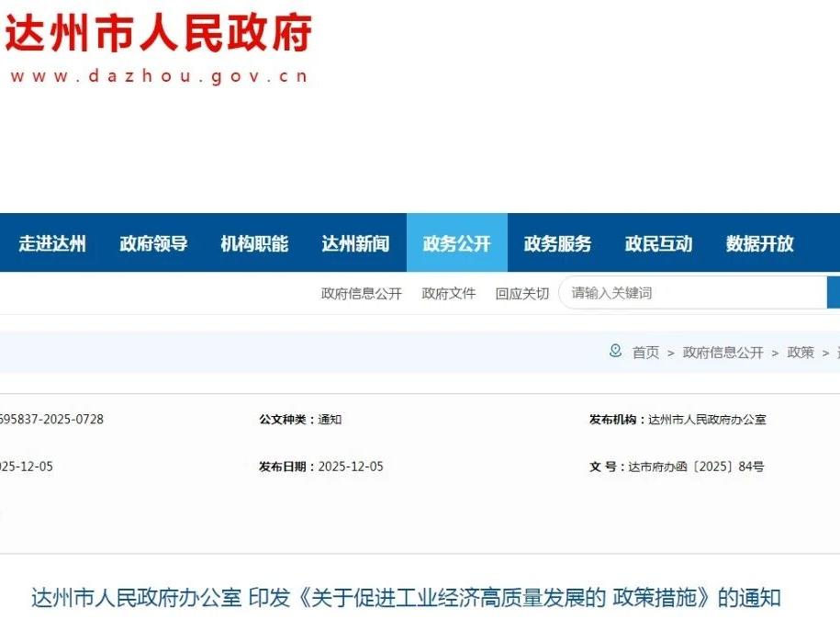This screenshot has height=630, width=840.
Task: Click the www.dazhou.gov.cn address under logo
Action: click(158, 77)
